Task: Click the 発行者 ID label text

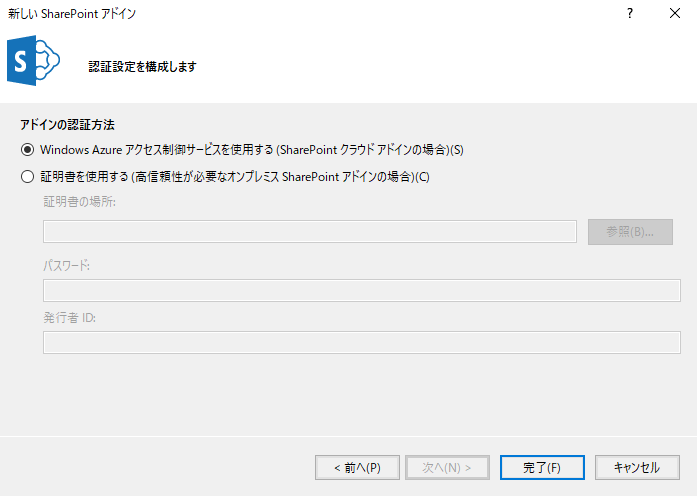Action: (69, 318)
